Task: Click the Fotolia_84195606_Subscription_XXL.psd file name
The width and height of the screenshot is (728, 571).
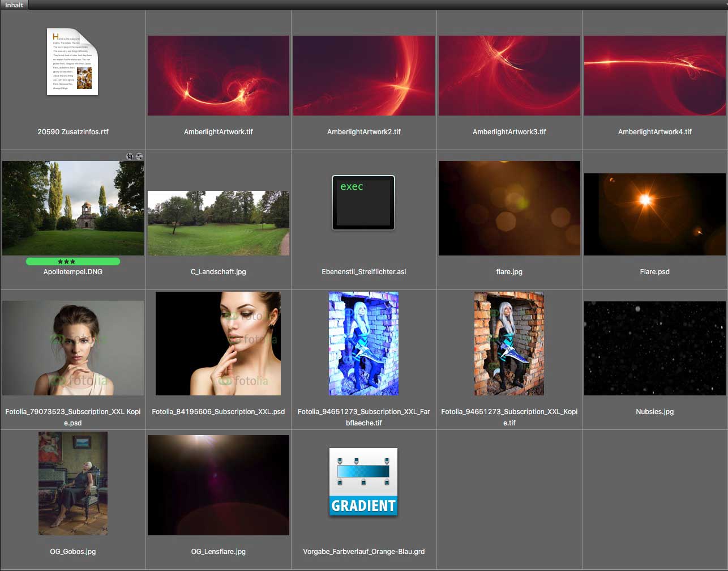Action: pos(219,412)
